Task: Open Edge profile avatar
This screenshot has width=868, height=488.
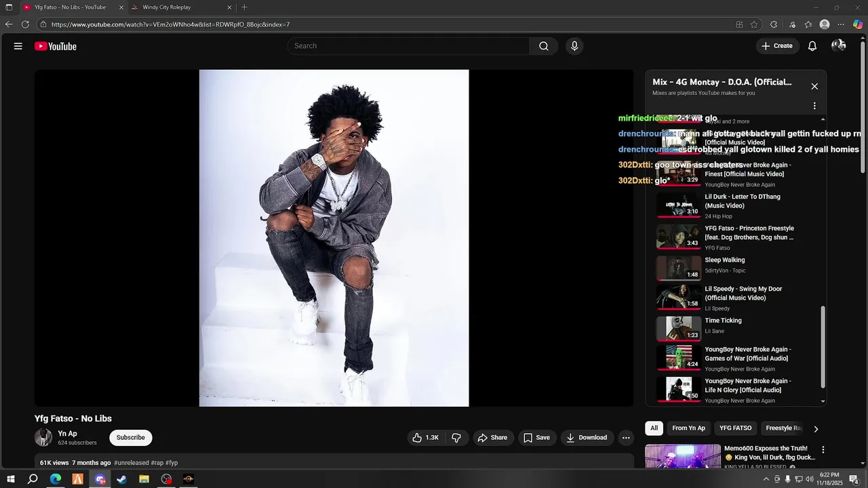Action: click(825, 24)
